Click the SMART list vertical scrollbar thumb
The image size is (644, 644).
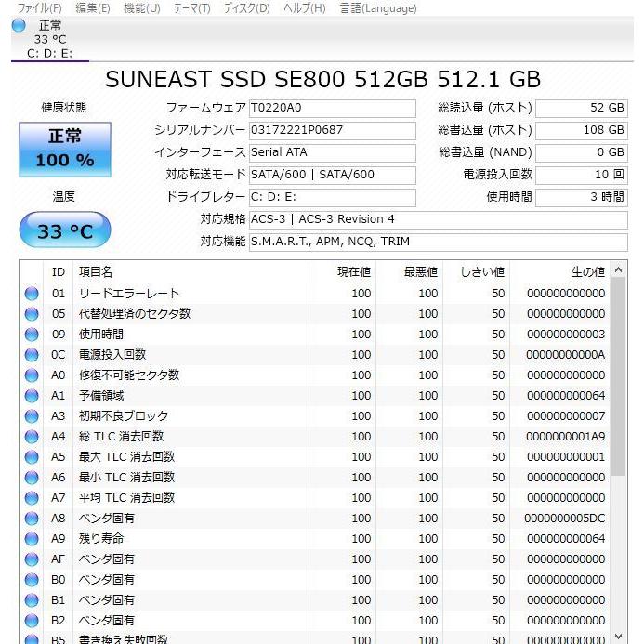(619, 376)
